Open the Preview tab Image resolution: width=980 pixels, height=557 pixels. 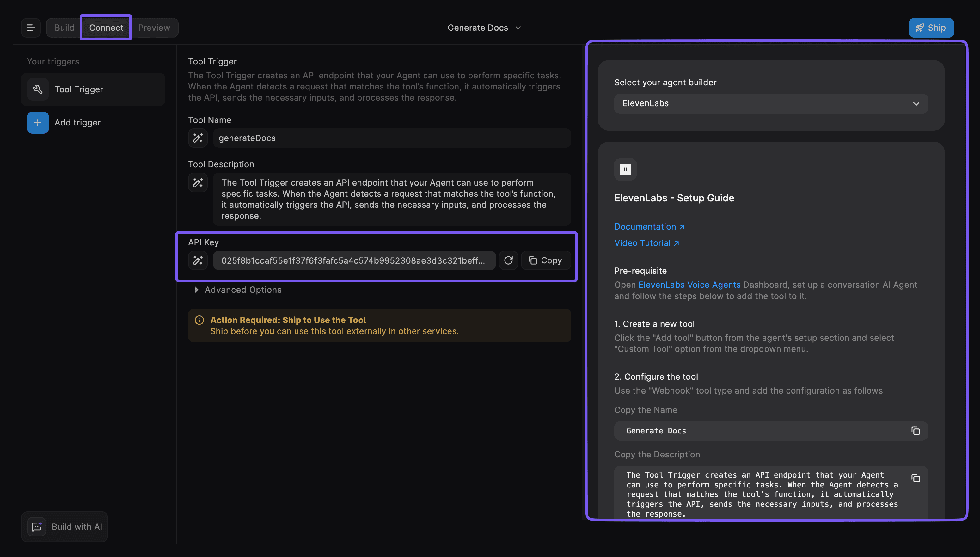tap(154, 28)
